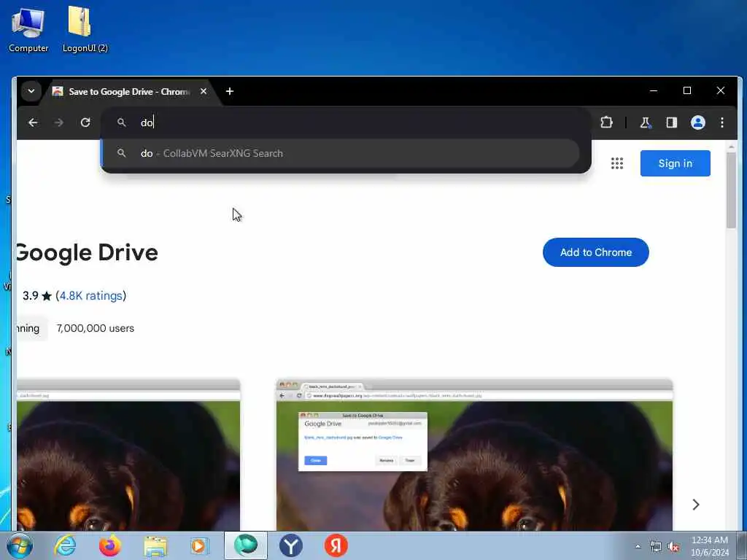
Task: Click the address bar with 'do' typed
Action: 345,122
